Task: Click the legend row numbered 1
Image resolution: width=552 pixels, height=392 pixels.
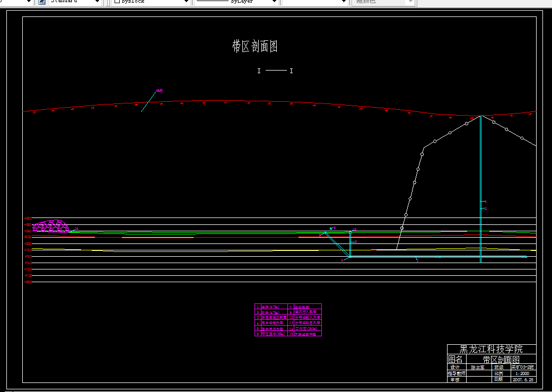Action: 271,307
